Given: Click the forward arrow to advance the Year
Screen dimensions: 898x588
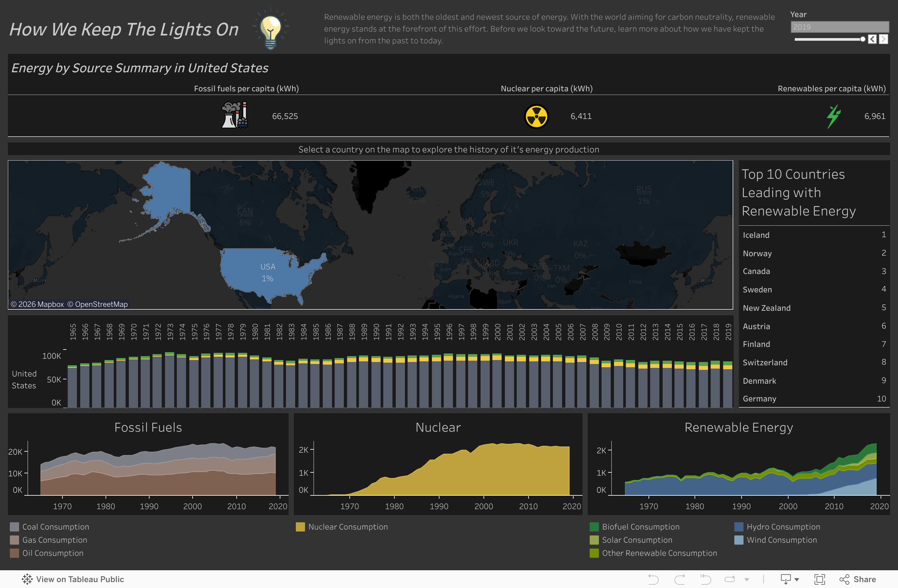Looking at the screenshot, I should [x=883, y=39].
